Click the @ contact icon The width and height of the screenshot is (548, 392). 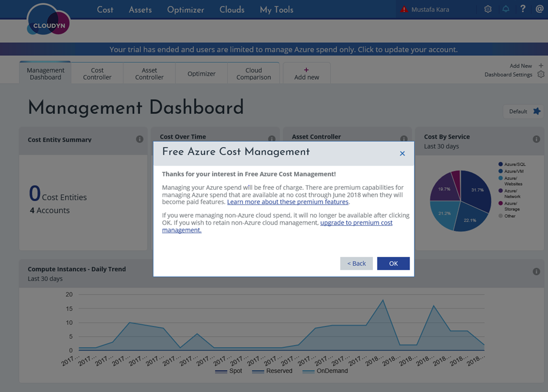coord(539,9)
